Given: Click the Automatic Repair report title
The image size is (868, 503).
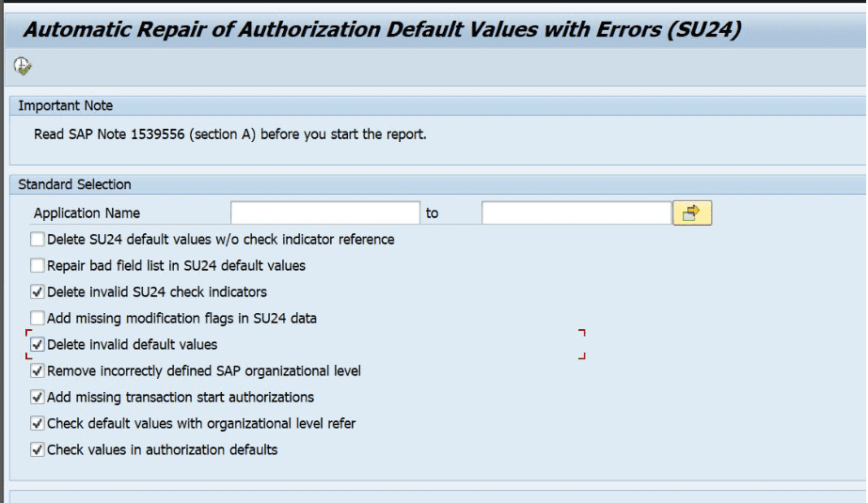Looking at the screenshot, I should click(x=382, y=30).
